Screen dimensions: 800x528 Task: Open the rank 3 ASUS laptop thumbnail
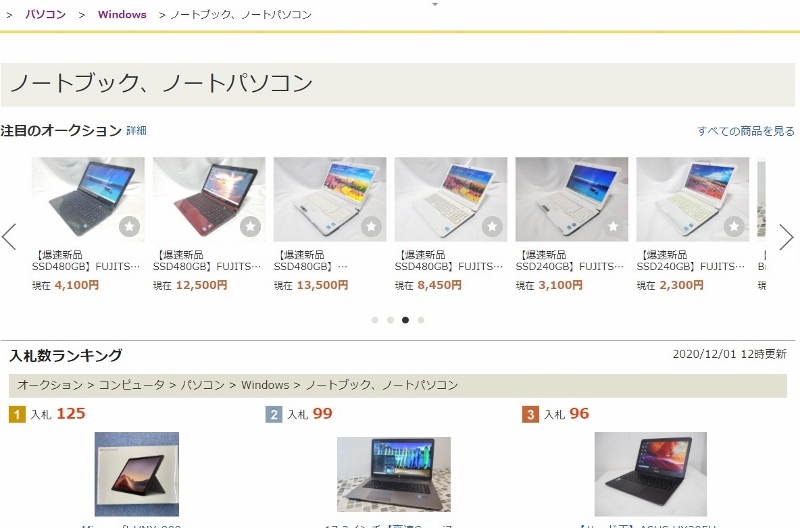point(651,474)
